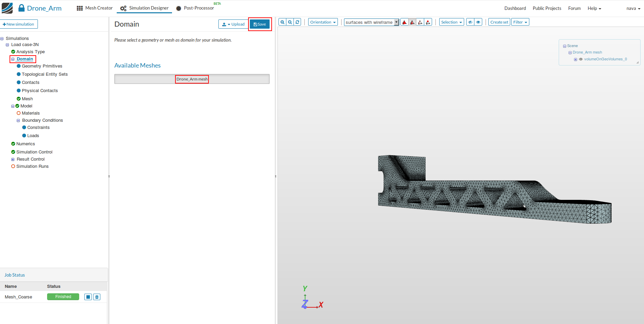Click the Numerics green check icon
This screenshot has width=644, height=324.
(13, 144)
